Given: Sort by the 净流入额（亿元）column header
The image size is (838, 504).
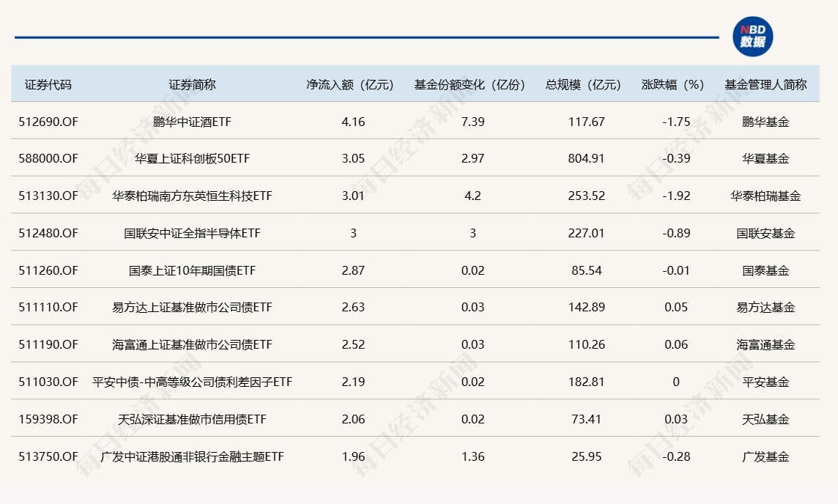Looking at the screenshot, I should click(x=351, y=84).
